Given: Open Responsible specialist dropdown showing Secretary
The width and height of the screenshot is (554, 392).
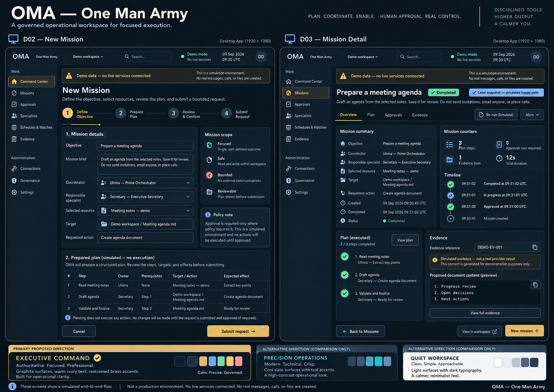Looking at the screenshot, I should click(x=145, y=197).
